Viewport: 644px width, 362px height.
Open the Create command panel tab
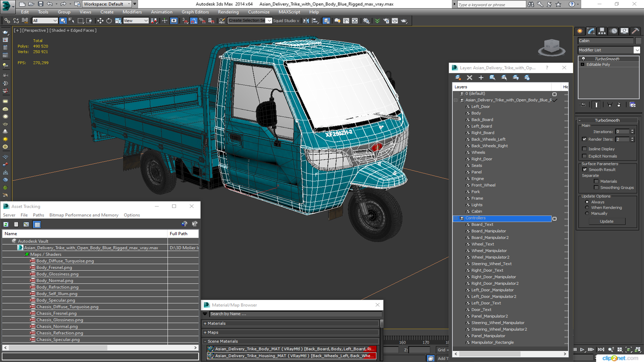click(580, 31)
